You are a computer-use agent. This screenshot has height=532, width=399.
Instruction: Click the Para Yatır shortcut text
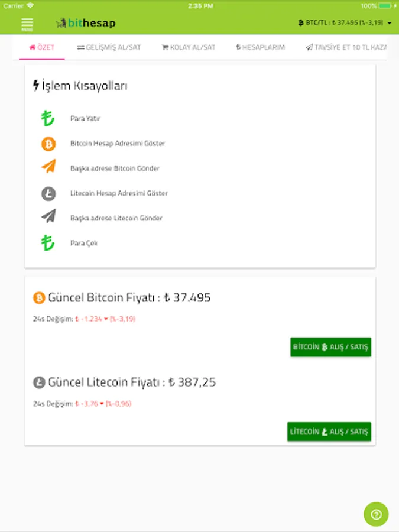(85, 119)
